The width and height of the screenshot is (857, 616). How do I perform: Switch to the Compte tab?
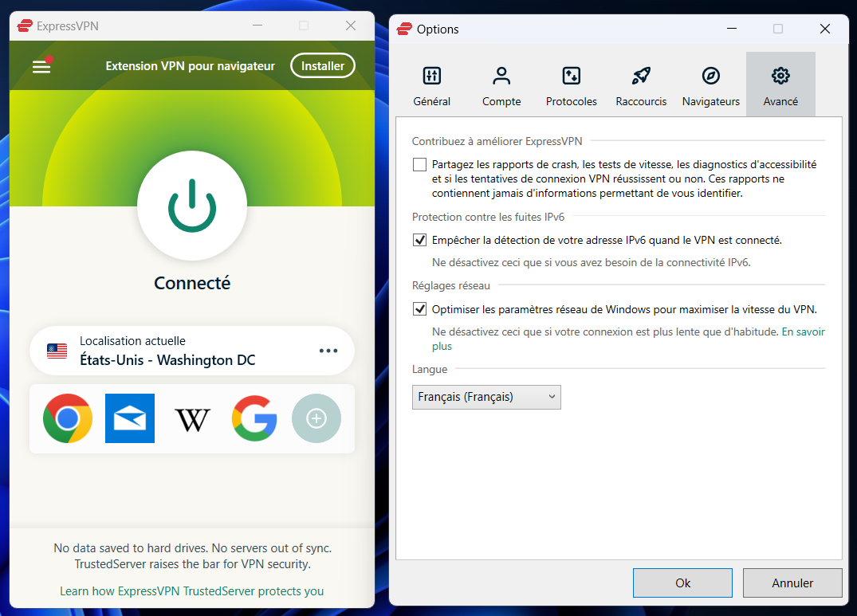(501, 86)
